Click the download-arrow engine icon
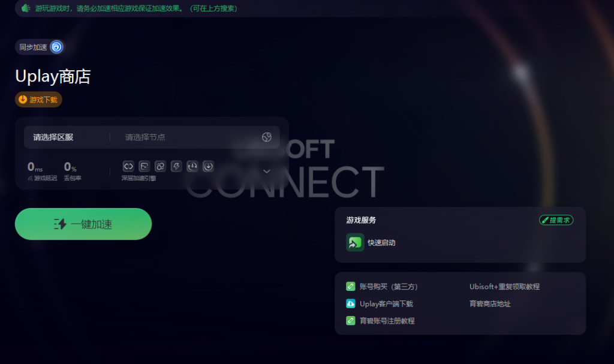Image resolution: width=614 pixels, height=364 pixels. tap(208, 167)
